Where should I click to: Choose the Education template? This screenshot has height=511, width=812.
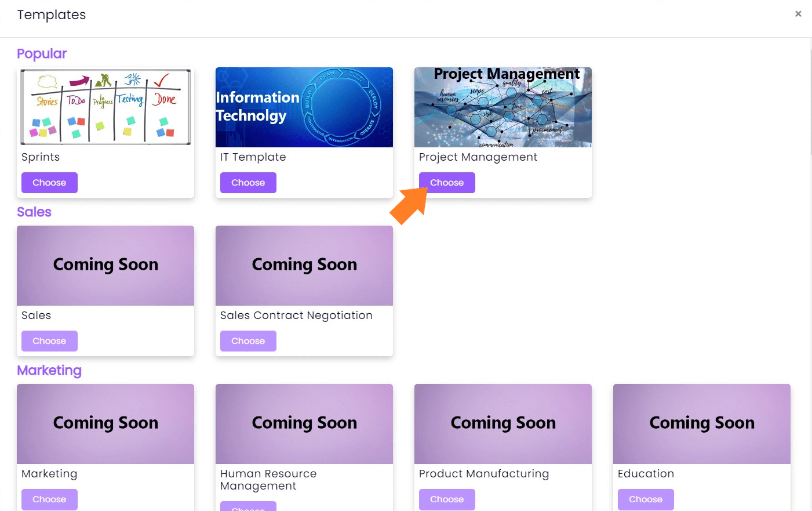click(x=645, y=499)
